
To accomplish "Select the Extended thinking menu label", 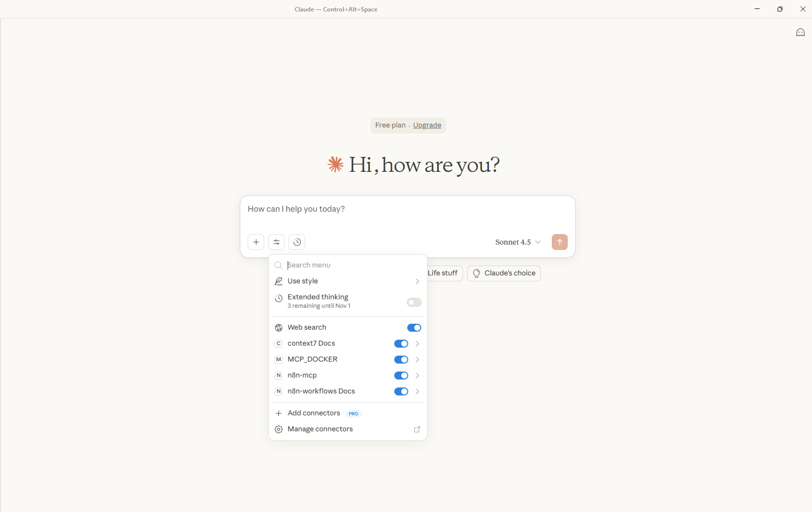I will pos(318,297).
